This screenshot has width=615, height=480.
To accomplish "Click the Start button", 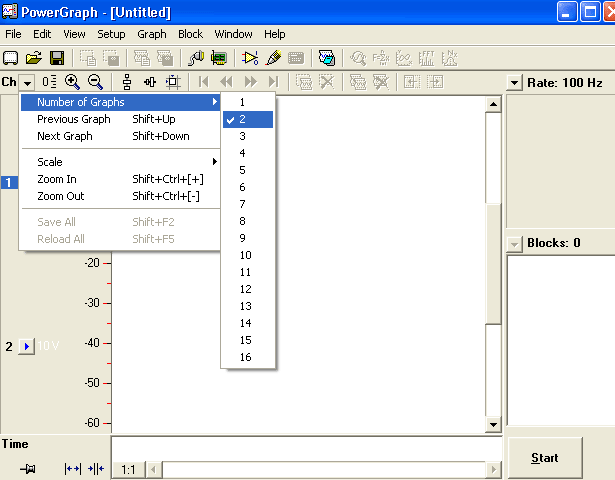I will point(545,458).
